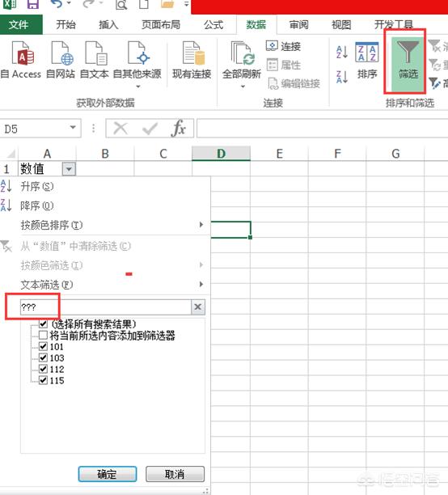Click the print preview icon in toolbar
448x495 pixels.
point(121,4)
